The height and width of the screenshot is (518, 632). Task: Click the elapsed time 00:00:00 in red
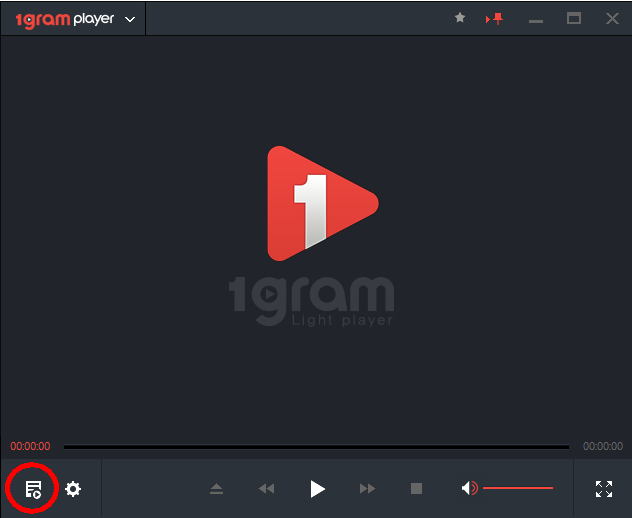(30, 446)
